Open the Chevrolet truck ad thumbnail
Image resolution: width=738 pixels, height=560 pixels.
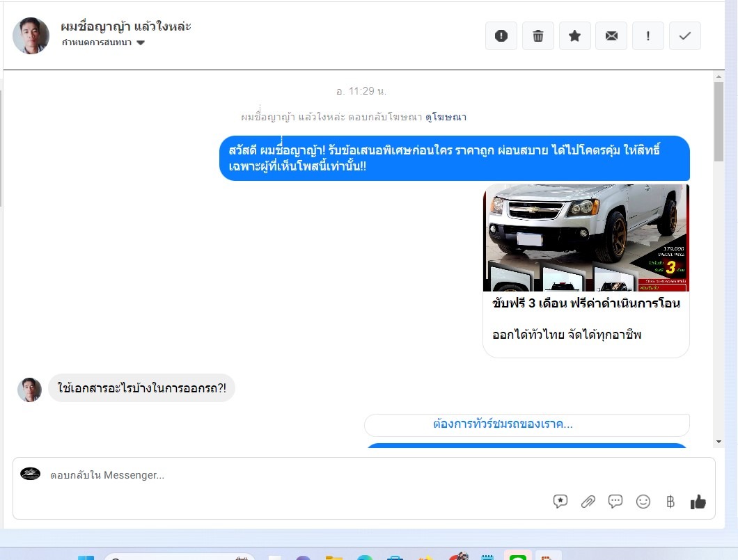pyautogui.click(x=586, y=238)
